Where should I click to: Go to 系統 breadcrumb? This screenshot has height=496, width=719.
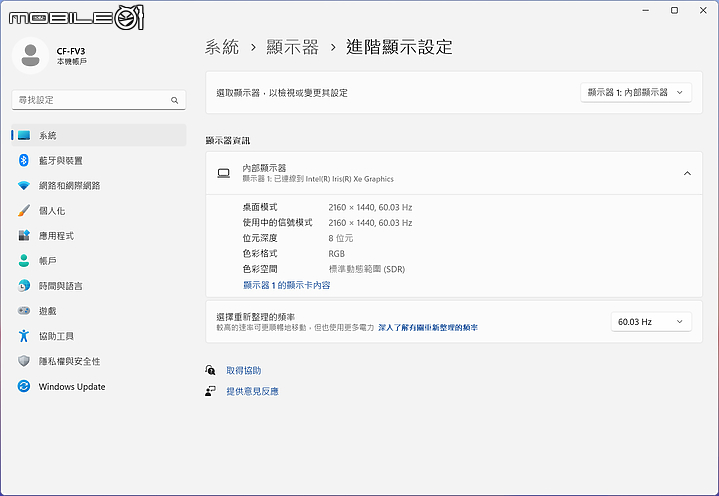(222, 47)
